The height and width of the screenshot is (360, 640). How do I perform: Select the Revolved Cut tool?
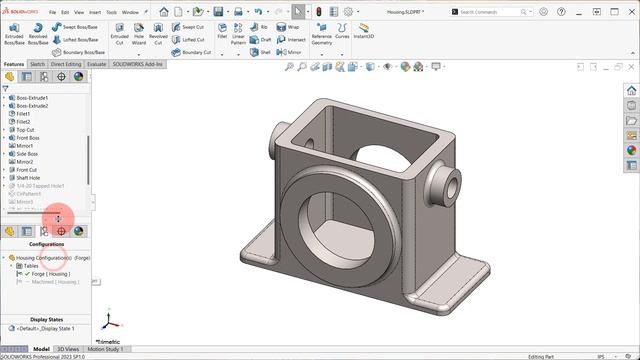158,33
